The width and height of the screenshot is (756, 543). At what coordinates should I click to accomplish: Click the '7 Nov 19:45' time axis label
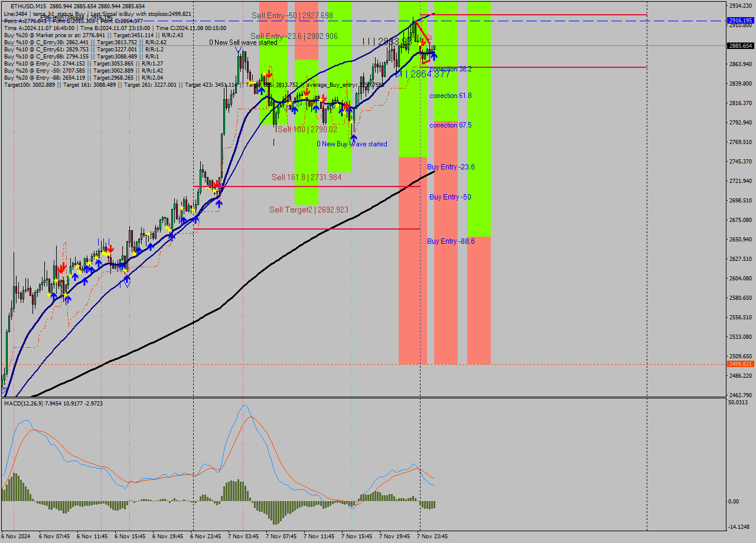pyautogui.click(x=395, y=537)
